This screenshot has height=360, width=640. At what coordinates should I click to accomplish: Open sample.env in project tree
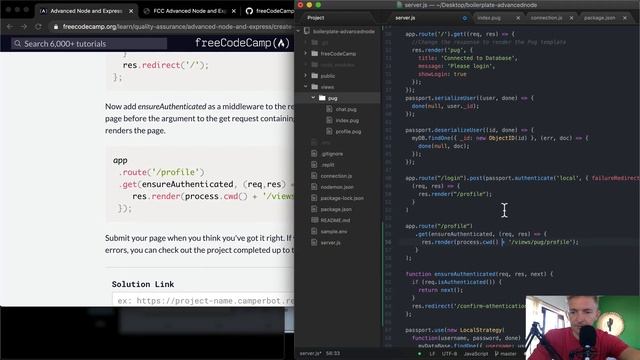[334, 231]
